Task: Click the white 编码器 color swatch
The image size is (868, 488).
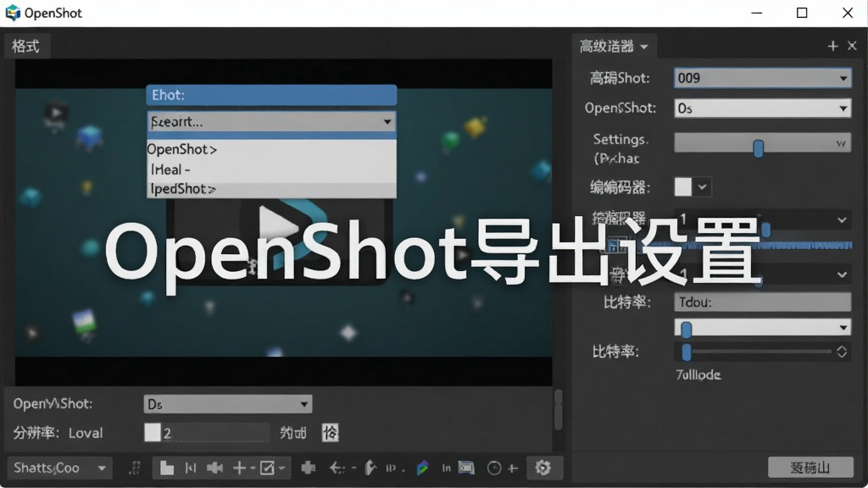Action: (683, 187)
